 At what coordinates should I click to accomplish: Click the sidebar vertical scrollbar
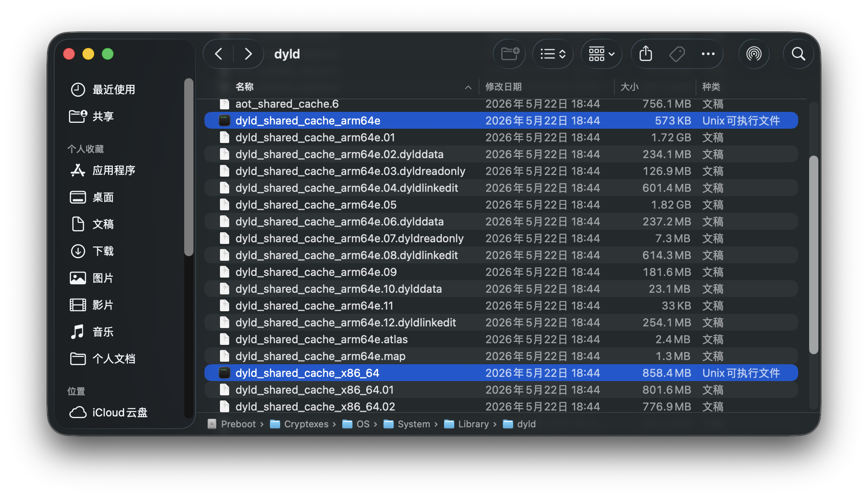click(189, 167)
